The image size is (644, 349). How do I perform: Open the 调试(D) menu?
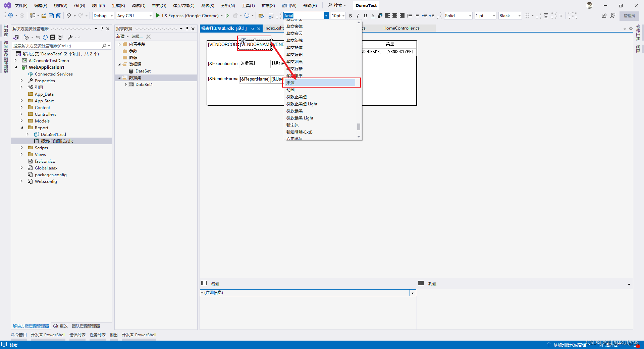click(139, 5)
